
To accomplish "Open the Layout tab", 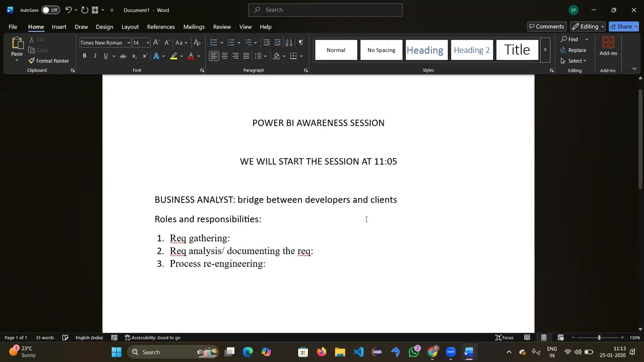I will tap(130, 27).
